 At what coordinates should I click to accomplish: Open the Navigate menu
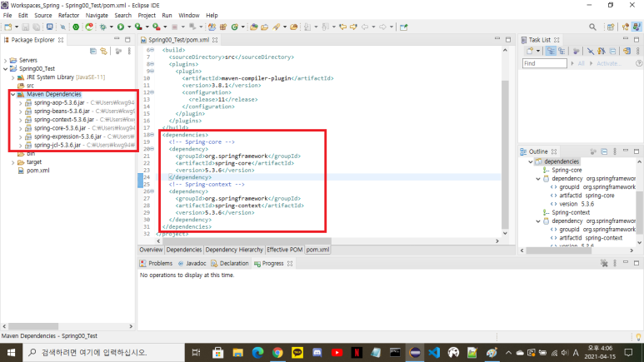(x=97, y=15)
